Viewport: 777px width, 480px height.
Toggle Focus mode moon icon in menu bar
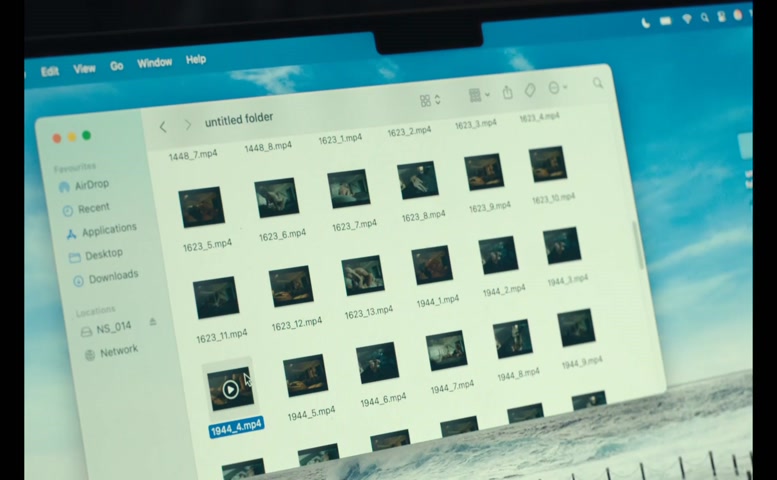pos(646,21)
